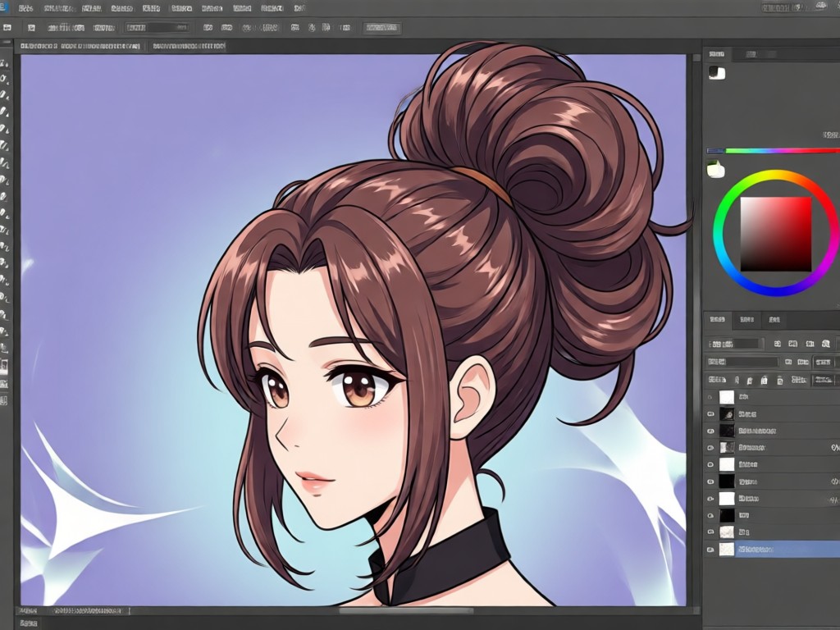Click the blue application logo icon in the menu bar
This screenshot has width=840, height=630.
point(4,7)
